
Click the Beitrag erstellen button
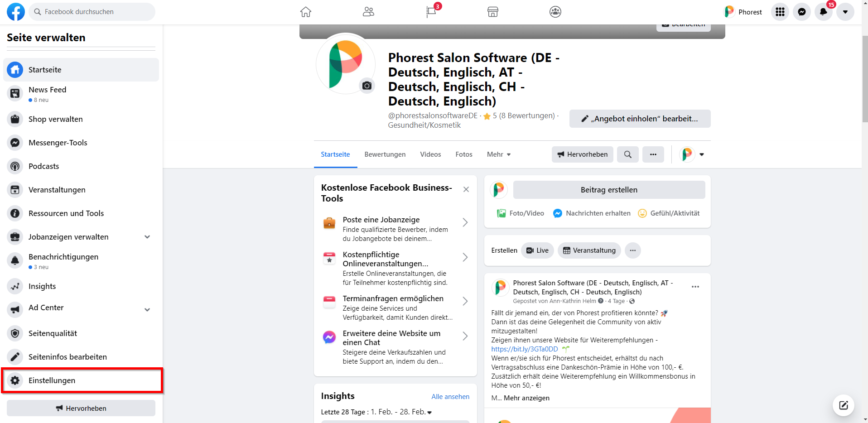(x=608, y=190)
